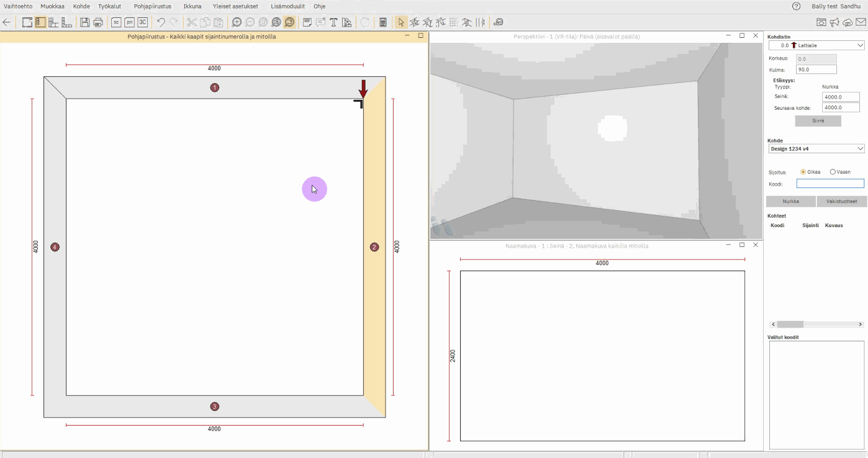Choose the Vasen placement option

click(x=833, y=172)
